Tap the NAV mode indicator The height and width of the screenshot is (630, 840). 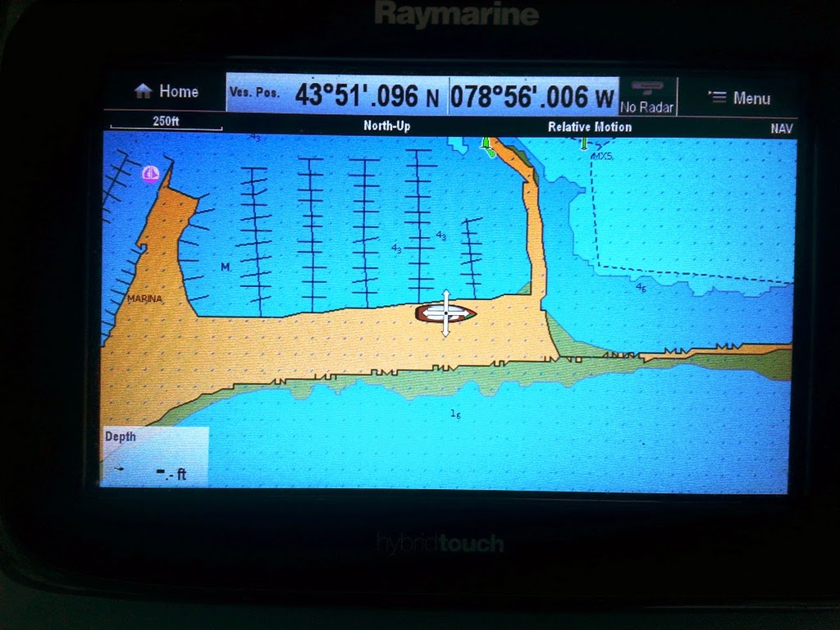click(782, 129)
